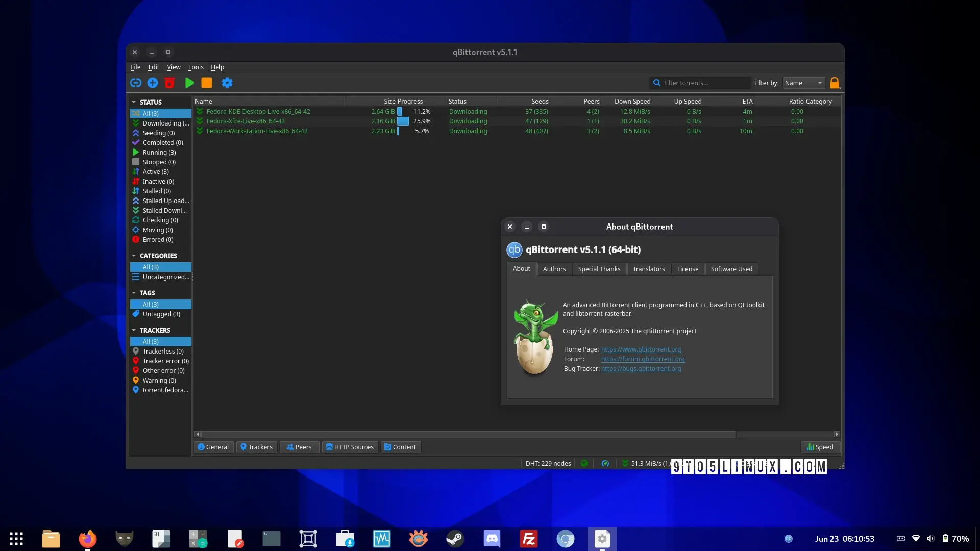Collapse the STATUS section
The height and width of the screenshot is (551, 980).
tap(134, 102)
